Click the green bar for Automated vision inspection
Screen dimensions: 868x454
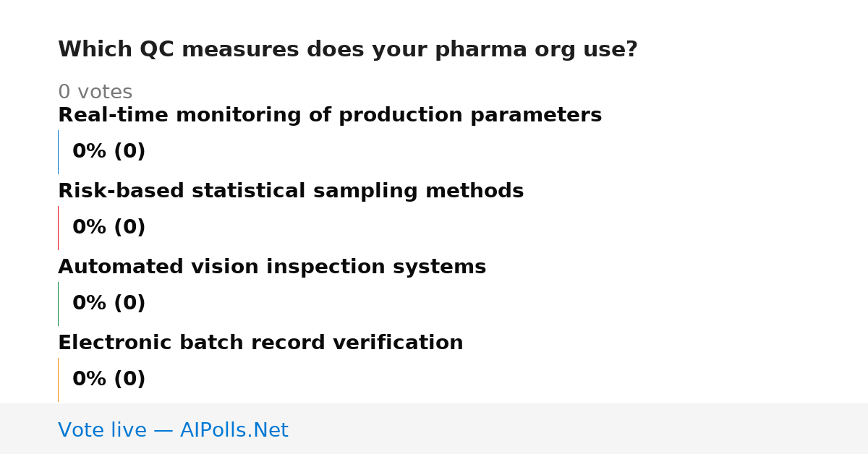58,304
